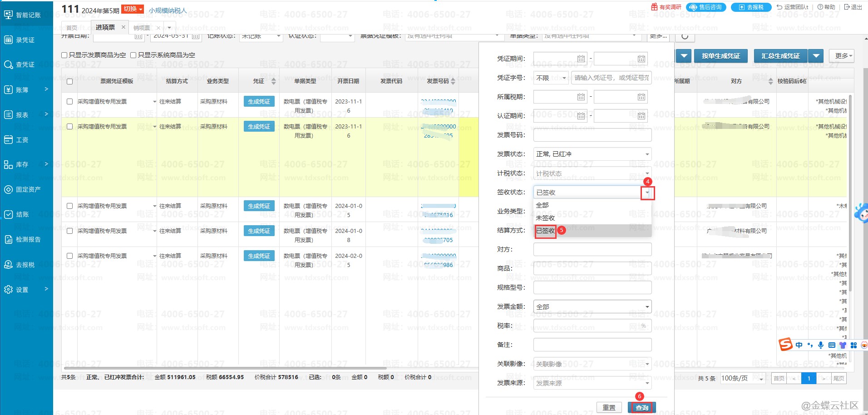This screenshot has width=868, height=415.
Task: Enable 只显示发票商品为空 checkbox
Action: [64, 55]
